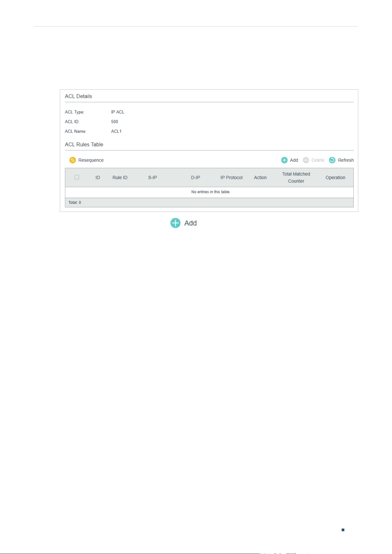Click the ACL ID value '500'
Viewport: 392px width, 554px height.
point(115,122)
